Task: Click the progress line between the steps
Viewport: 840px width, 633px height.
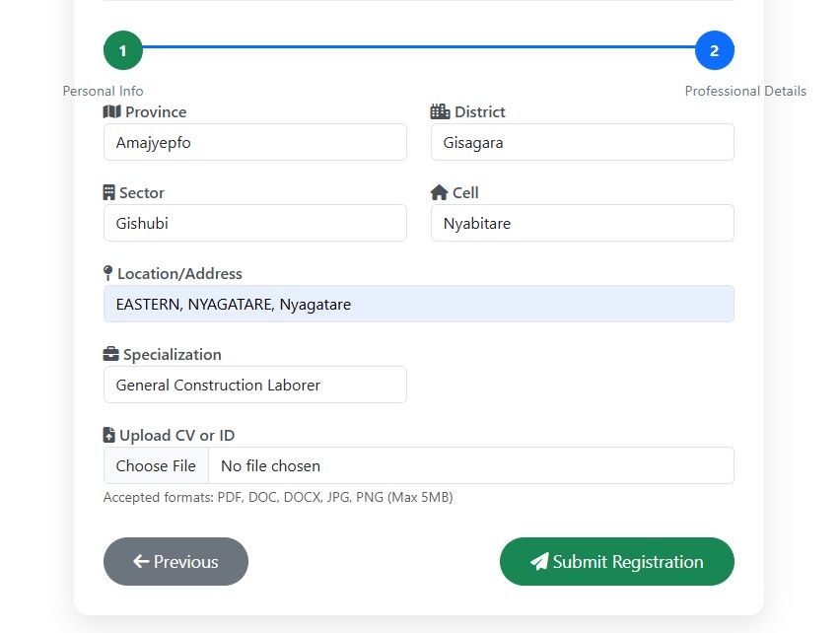Action: pos(419,47)
